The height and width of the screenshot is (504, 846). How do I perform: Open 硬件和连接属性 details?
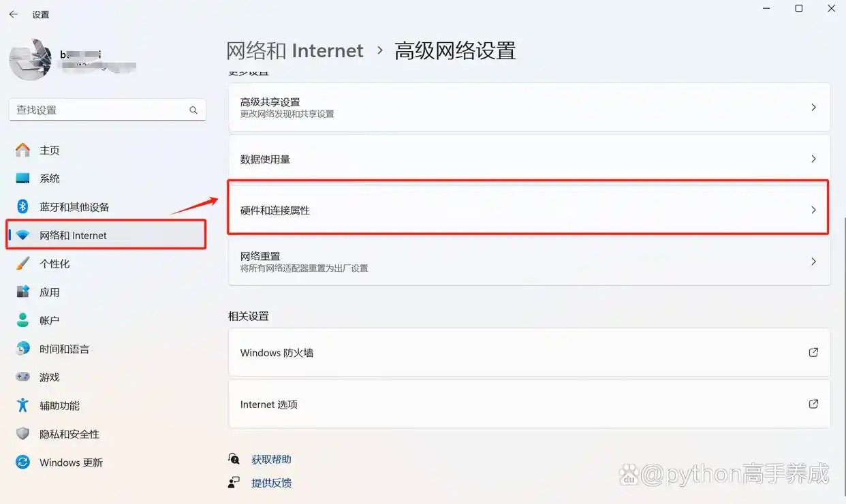(530, 210)
